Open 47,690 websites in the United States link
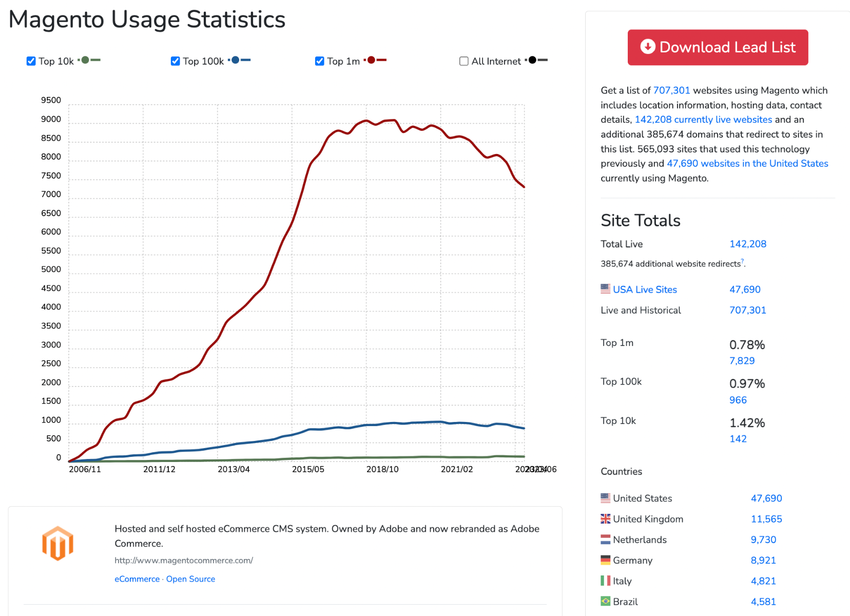 tap(747, 163)
